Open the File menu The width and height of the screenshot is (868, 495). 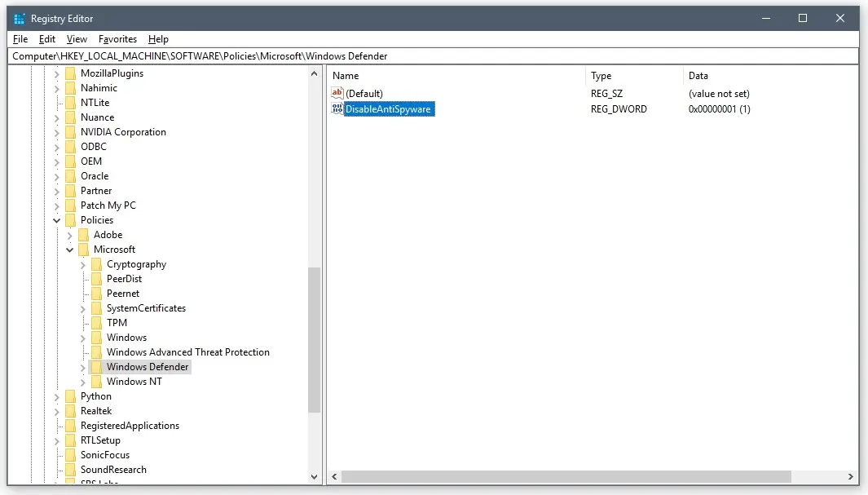tap(20, 39)
